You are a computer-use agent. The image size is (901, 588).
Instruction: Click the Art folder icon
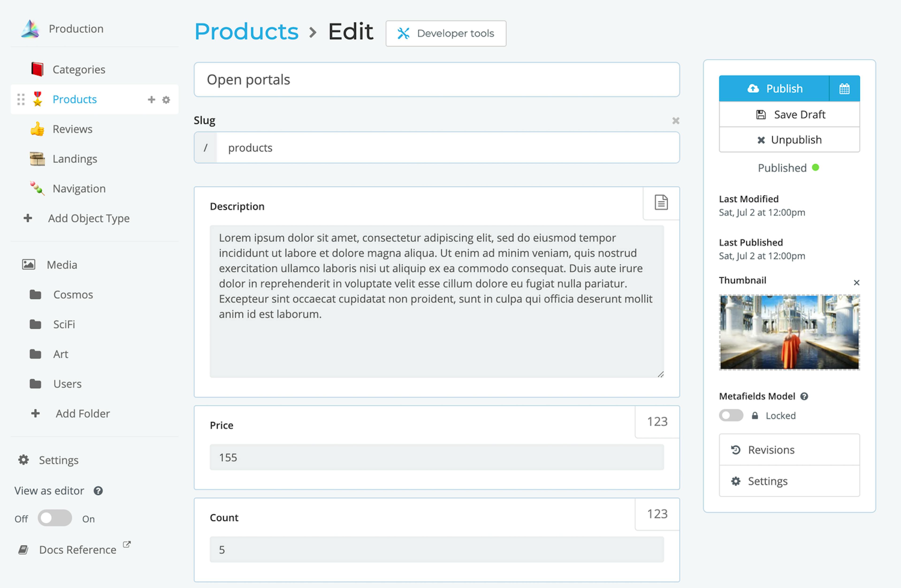35,354
